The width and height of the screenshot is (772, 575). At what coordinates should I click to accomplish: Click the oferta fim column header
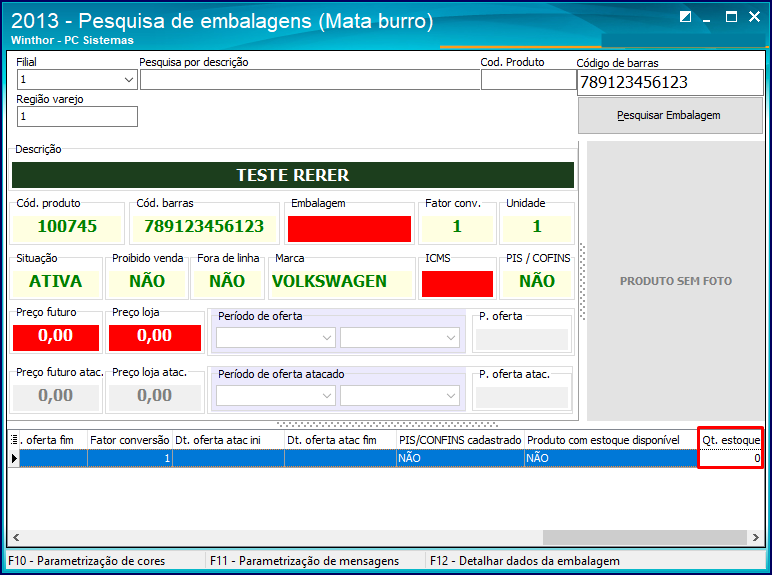coord(53,440)
